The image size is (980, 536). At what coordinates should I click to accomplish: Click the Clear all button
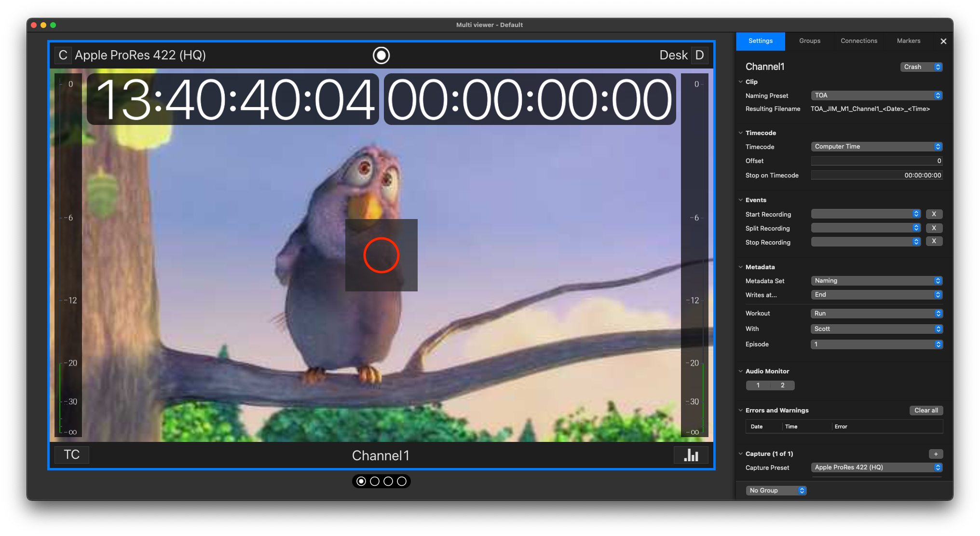click(926, 411)
